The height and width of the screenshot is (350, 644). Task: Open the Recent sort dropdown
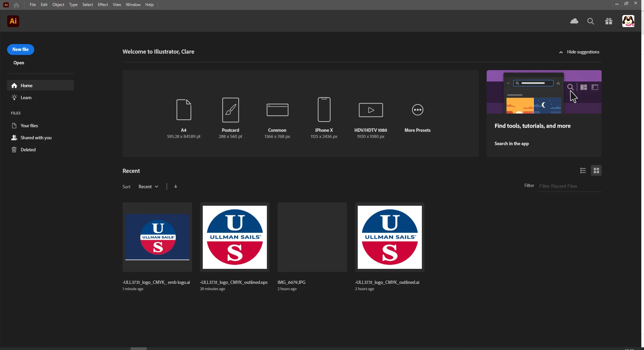pos(148,187)
